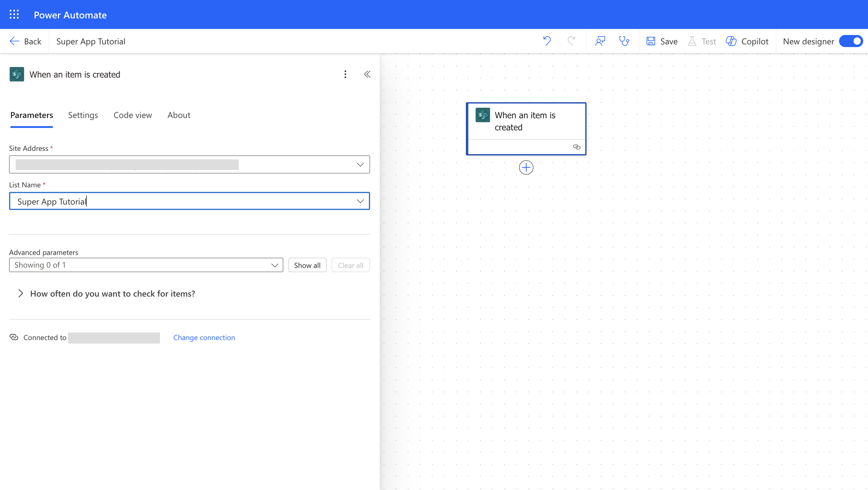Open the Flow checker stethoscope icon
This screenshot has height=490, width=868.
click(624, 41)
